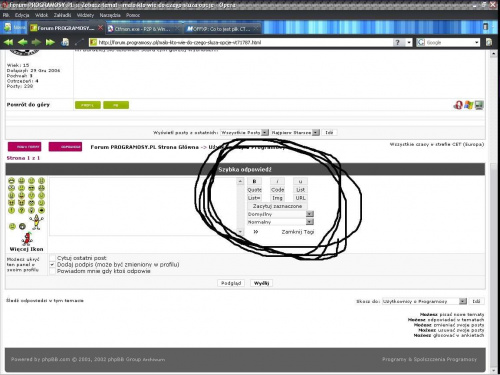Insert the dancing banana emoticon
Viewport: 500px width, 375px height.
[x=36, y=222]
